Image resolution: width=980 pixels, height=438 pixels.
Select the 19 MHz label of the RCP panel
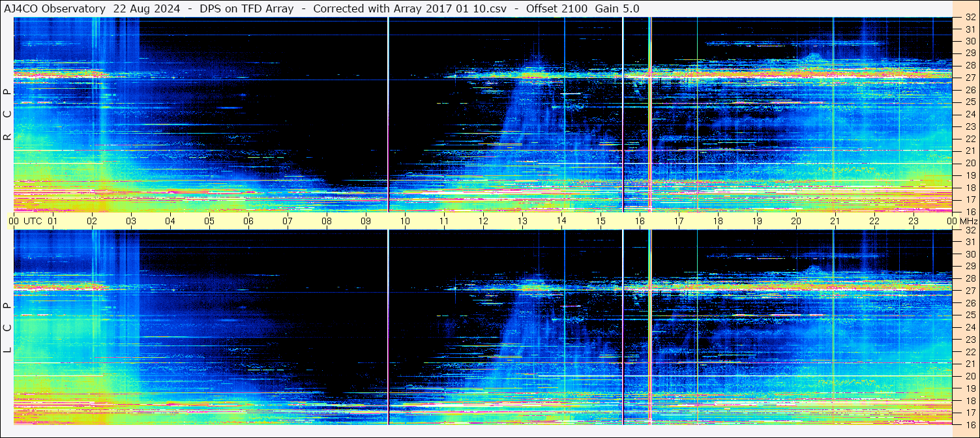(970, 175)
